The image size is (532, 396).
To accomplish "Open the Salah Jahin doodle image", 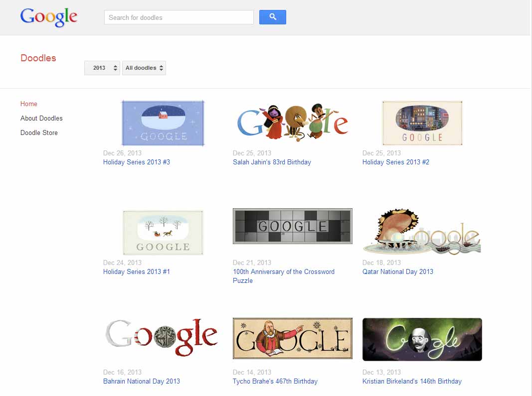I will click(x=293, y=123).
